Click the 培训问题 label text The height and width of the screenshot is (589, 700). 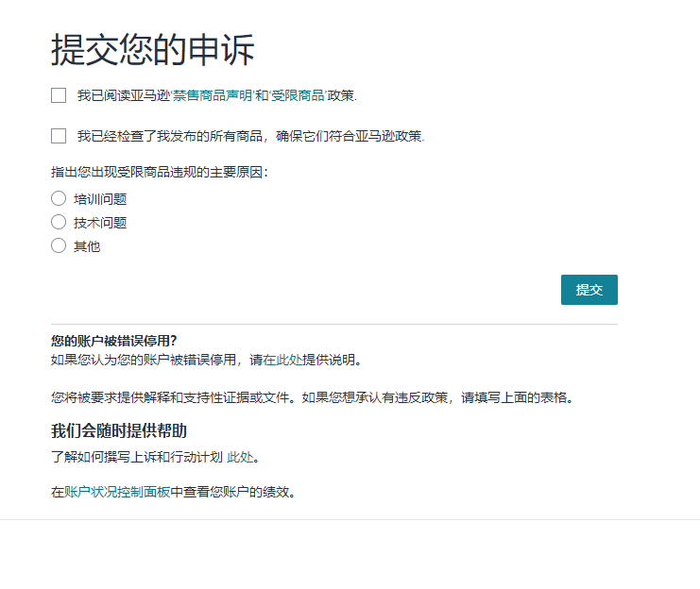point(100,199)
